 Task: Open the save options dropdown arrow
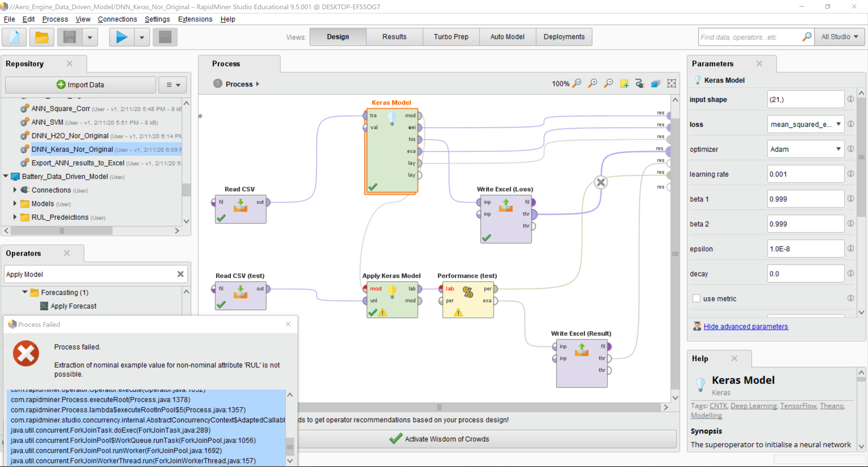click(x=90, y=37)
